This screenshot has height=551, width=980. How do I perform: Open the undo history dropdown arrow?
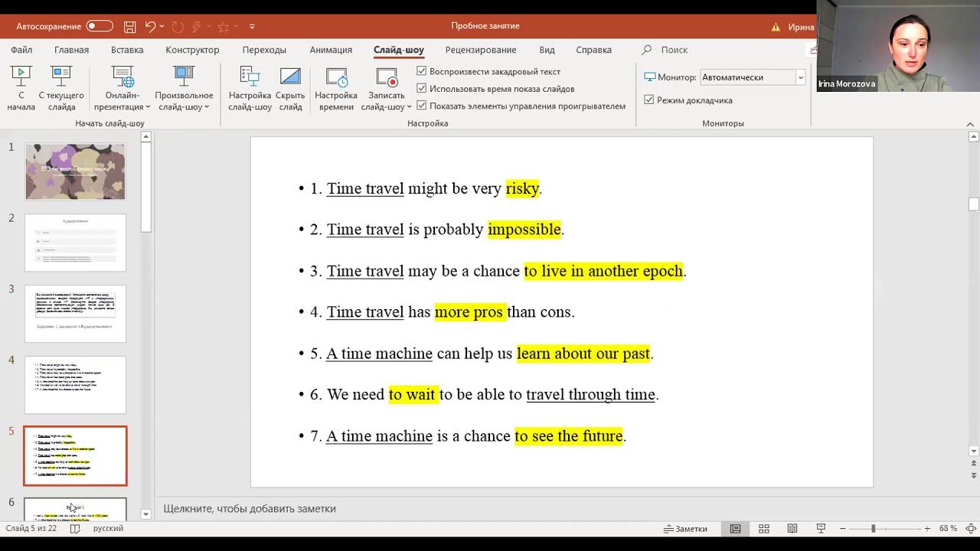pyautogui.click(x=162, y=26)
